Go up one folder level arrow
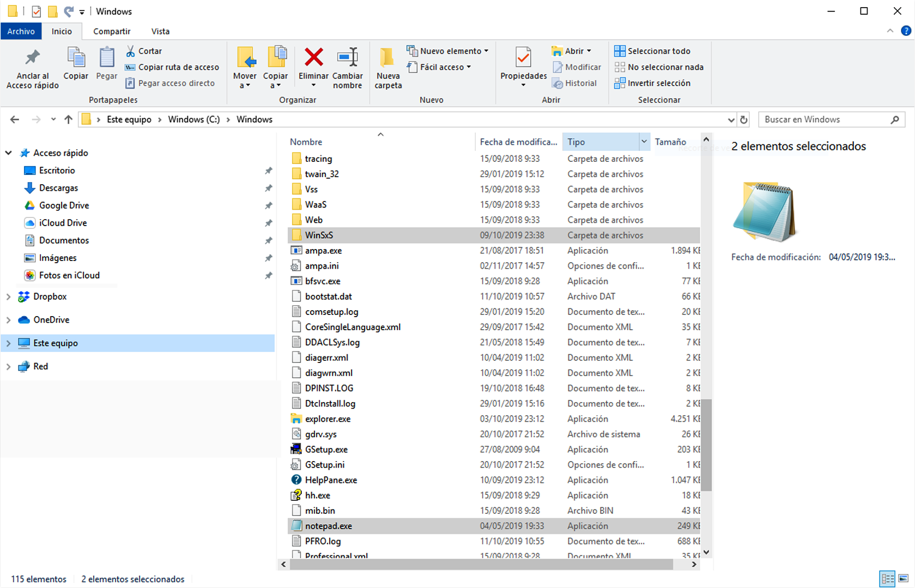The image size is (915, 588). pos(68,119)
